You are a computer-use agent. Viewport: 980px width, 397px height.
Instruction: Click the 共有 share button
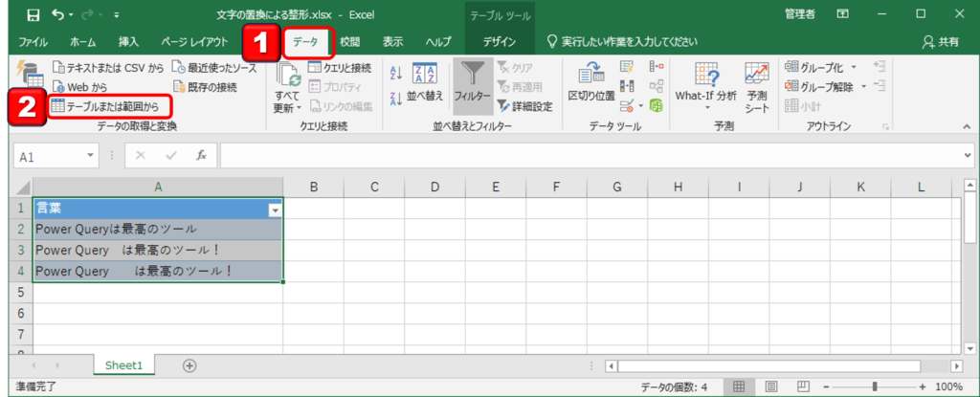941,42
